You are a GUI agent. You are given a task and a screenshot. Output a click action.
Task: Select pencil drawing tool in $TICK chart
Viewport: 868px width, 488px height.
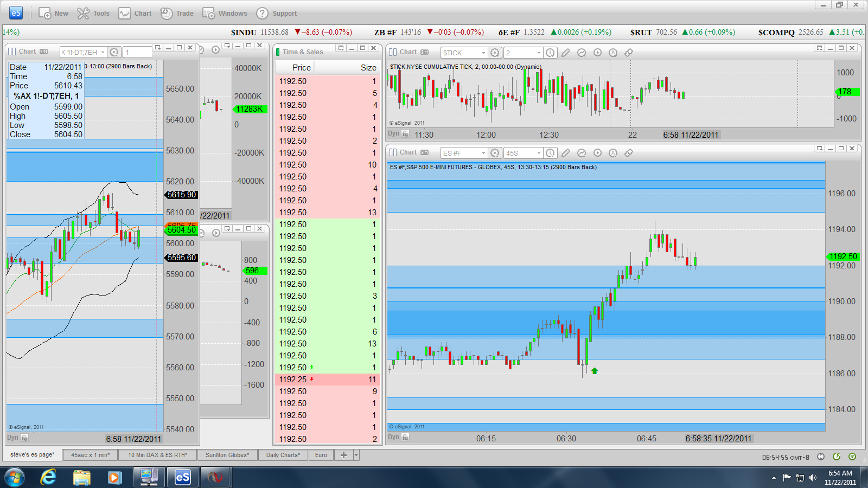(566, 53)
